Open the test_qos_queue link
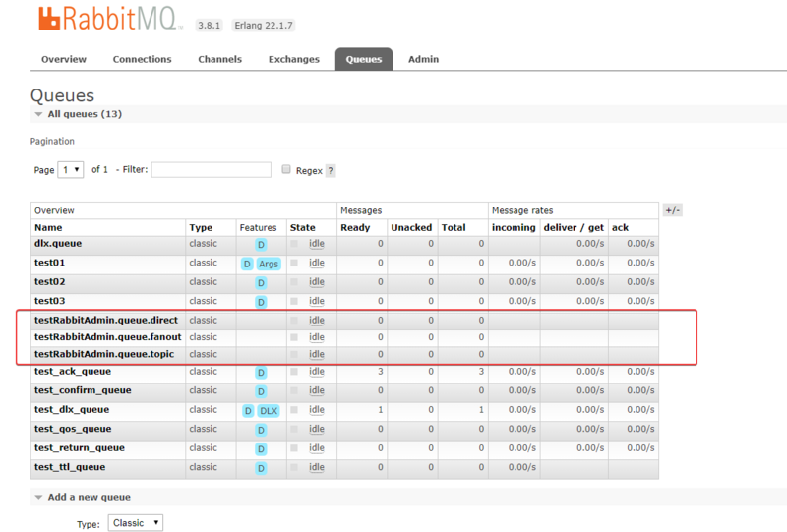The image size is (787, 532). coord(73,429)
